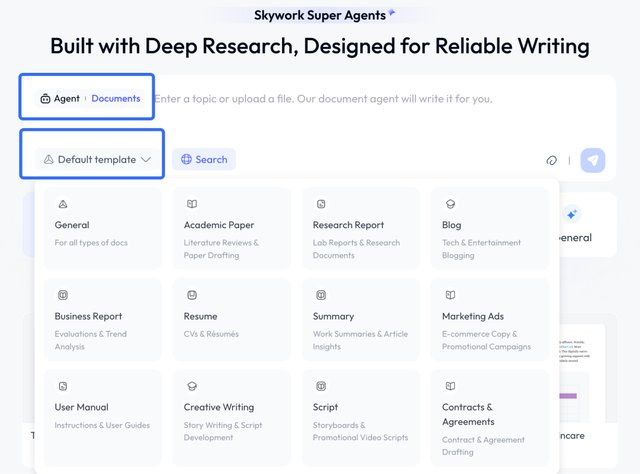Click the sparkle icon above General card
The width and height of the screenshot is (640, 474).
pos(571,214)
